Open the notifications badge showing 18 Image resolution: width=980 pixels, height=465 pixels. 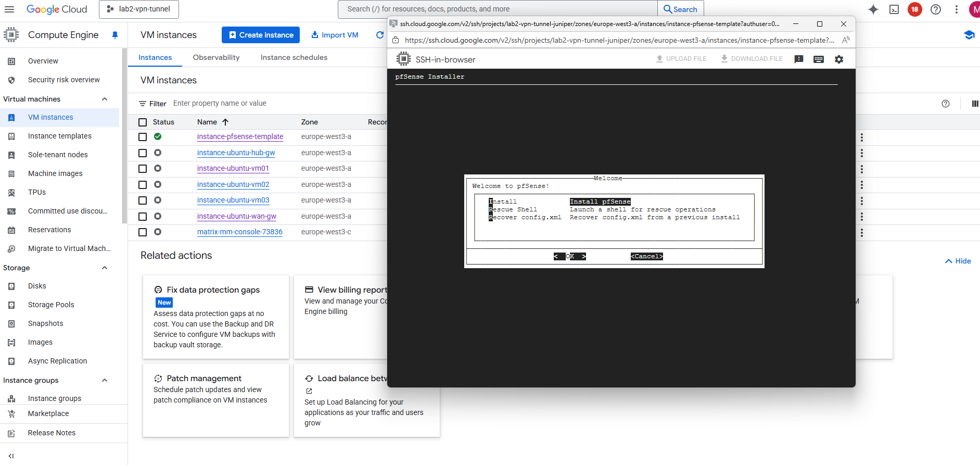pyautogui.click(x=914, y=9)
